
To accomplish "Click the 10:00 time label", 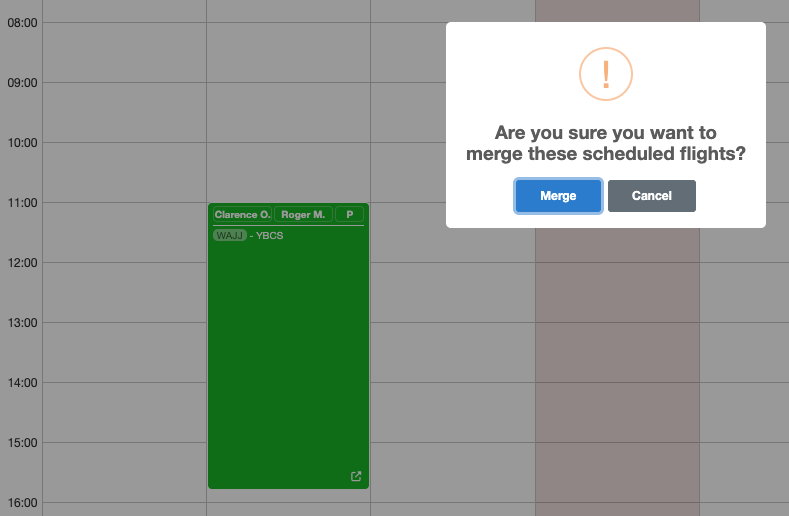I will tap(21, 142).
